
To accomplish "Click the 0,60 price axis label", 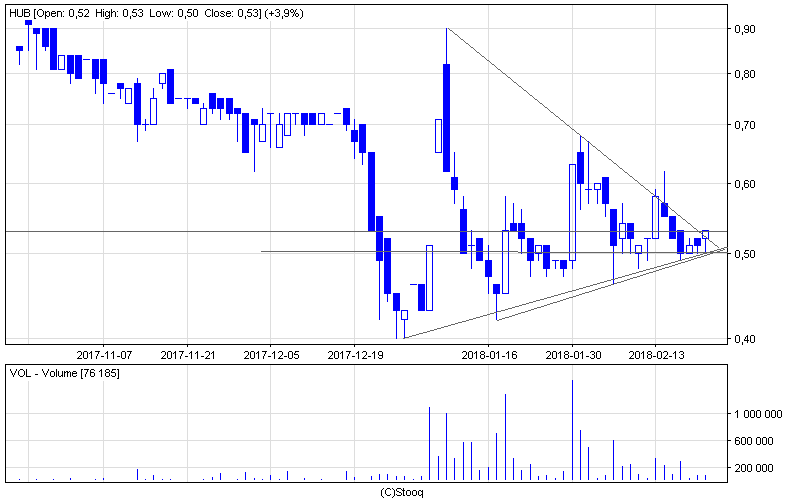I will click(745, 184).
